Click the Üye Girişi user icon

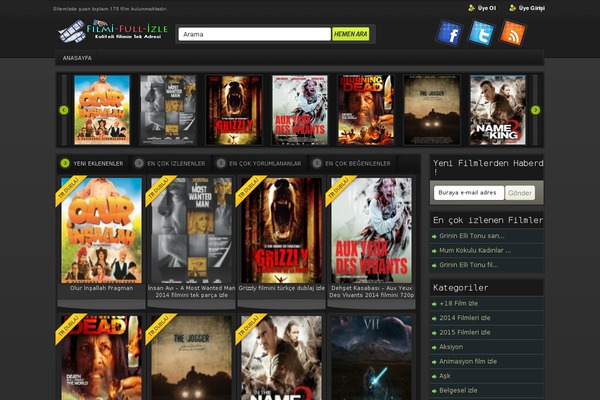(513, 8)
